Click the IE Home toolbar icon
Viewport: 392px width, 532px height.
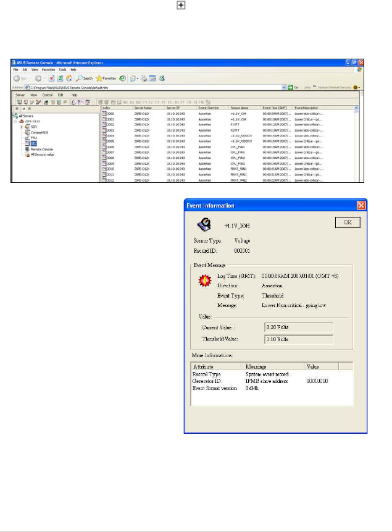[x=70, y=78]
